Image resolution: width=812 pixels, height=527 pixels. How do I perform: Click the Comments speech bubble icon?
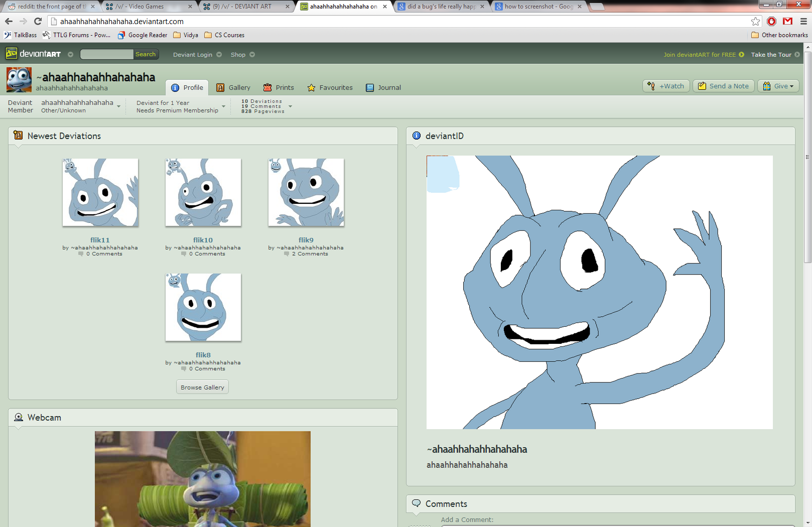pyautogui.click(x=416, y=503)
